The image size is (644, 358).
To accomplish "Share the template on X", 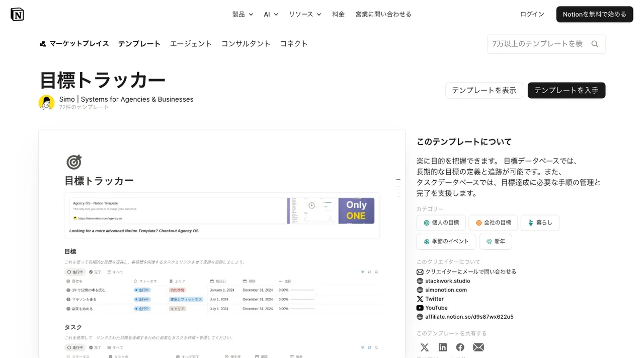I will pyautogui.click(x=425, y=347).
